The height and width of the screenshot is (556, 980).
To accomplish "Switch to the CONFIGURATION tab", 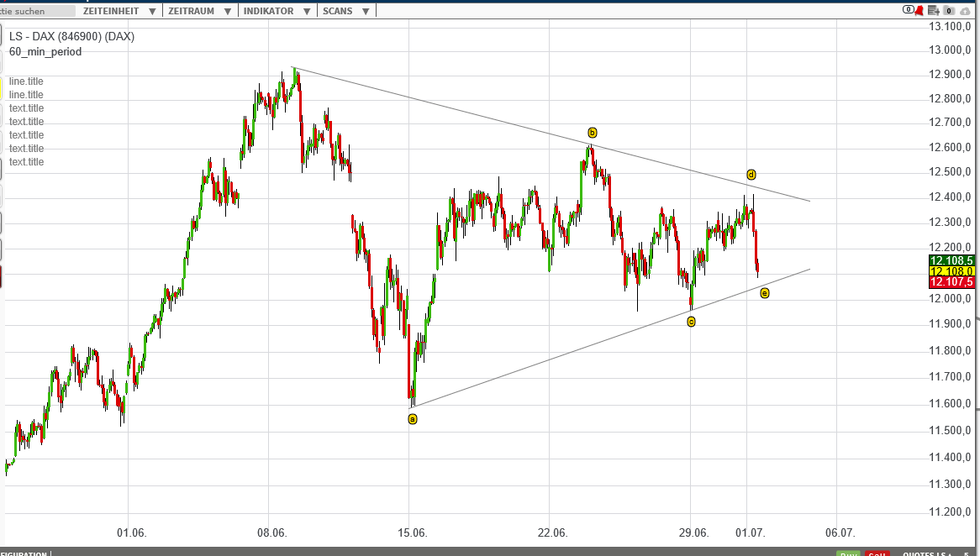I will coord(25,553).
